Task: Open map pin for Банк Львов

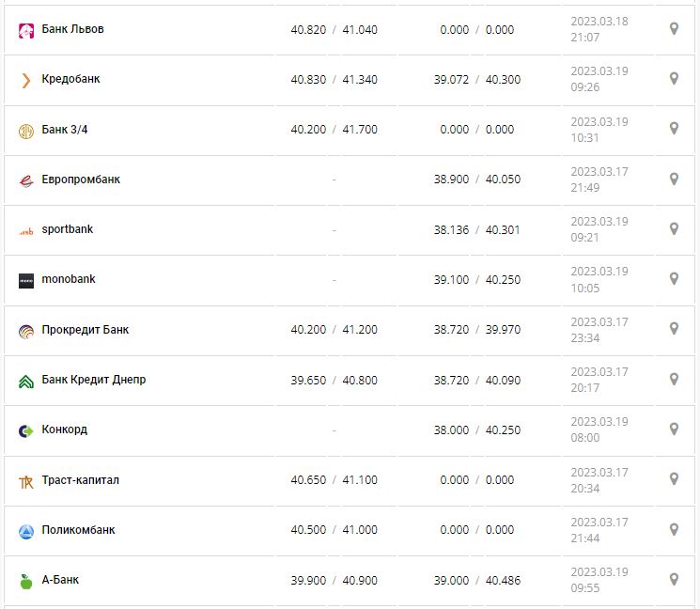Action: click(674, 29)
